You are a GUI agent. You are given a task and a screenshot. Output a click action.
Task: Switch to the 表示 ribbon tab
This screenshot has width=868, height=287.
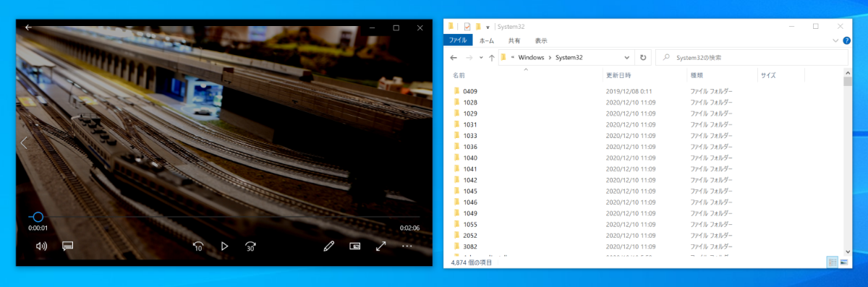[x=541, y=40]
